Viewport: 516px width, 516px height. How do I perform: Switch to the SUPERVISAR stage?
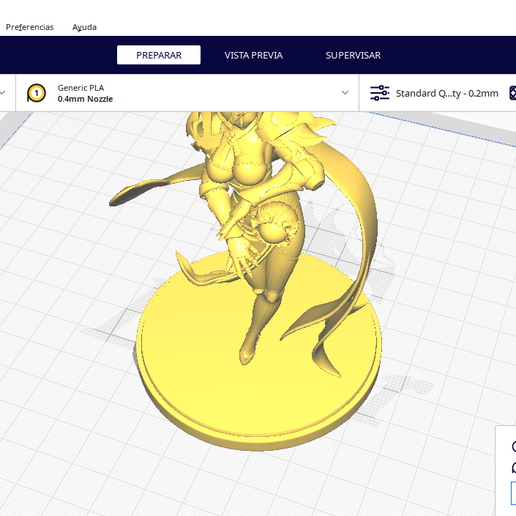coord(353,55)
